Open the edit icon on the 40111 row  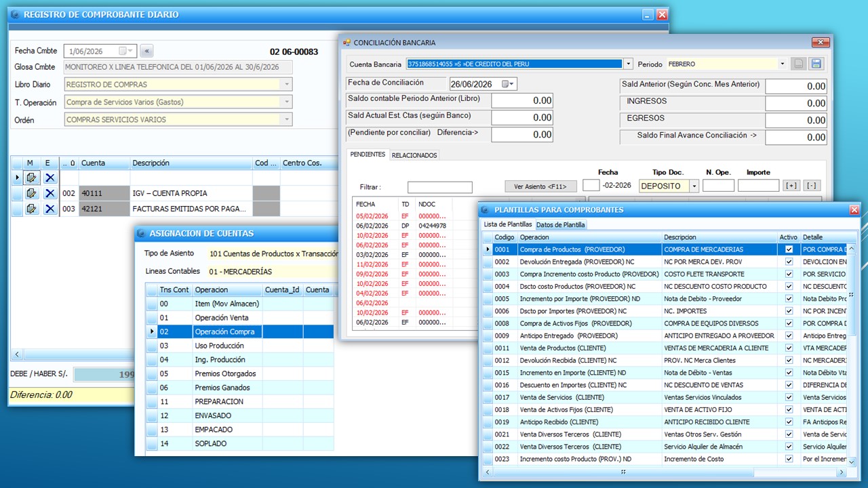(x=31, y=193)
